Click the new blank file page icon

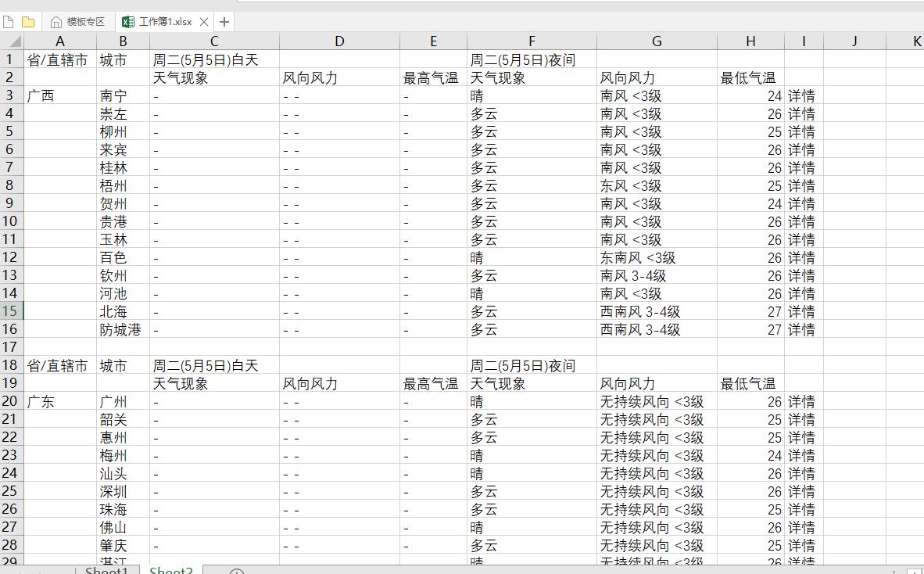9,23
